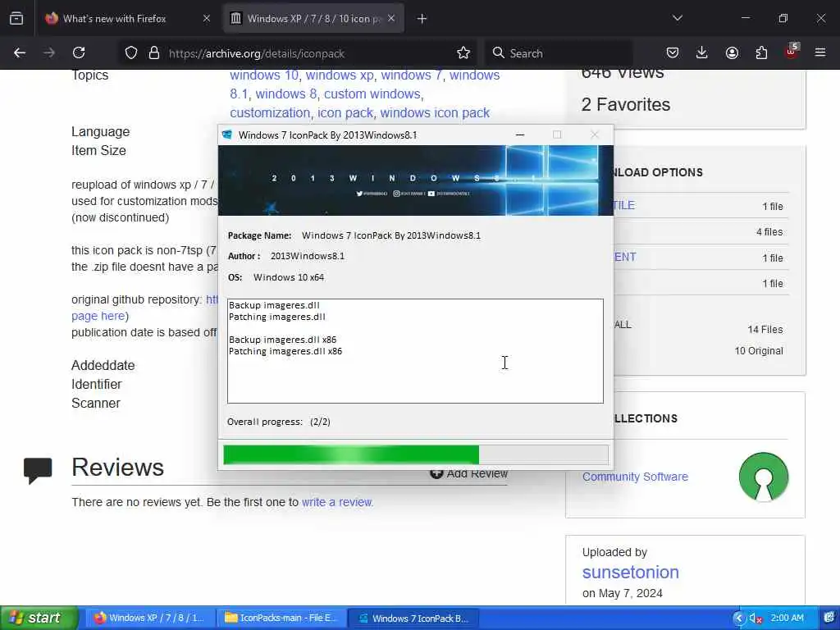Open Firefox account menu

732,52
